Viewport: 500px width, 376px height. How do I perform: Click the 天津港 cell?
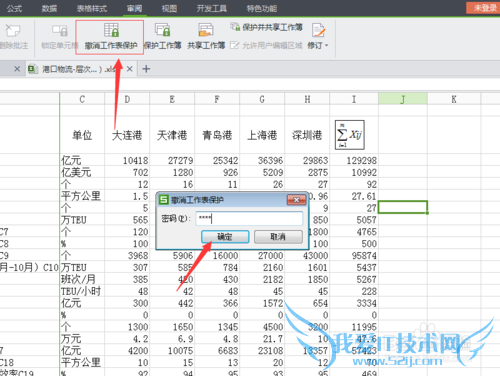click(x=172, y=135)
